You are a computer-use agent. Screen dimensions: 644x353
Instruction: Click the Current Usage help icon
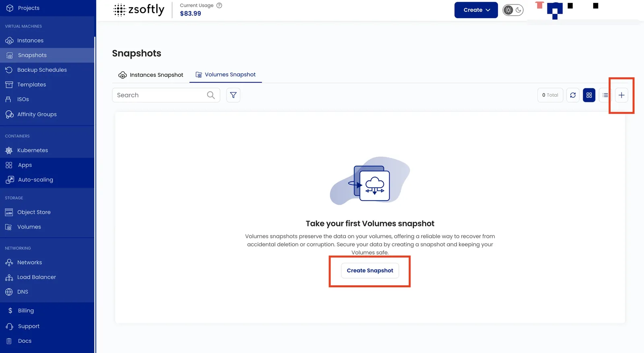click(x=219, y=5)
